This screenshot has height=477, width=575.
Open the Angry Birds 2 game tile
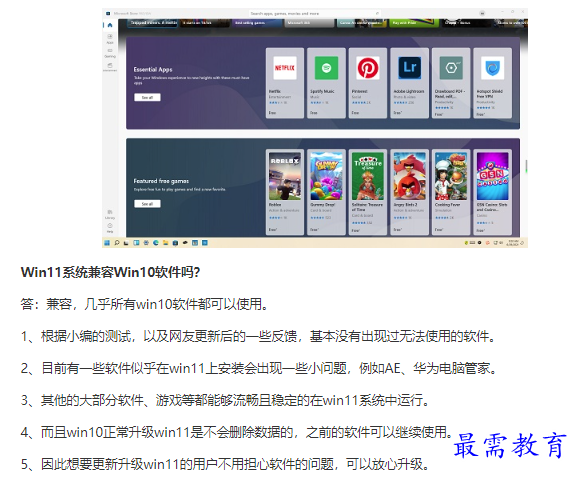point(409,192)
